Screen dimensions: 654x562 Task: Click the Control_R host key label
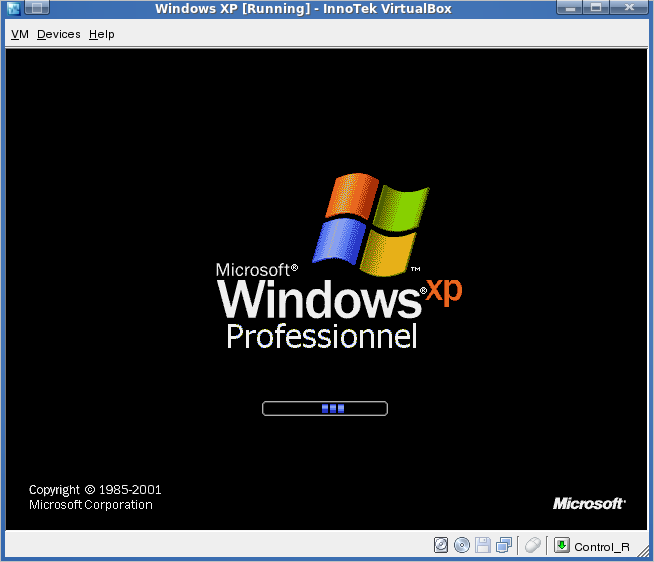[x=602, y=547]
